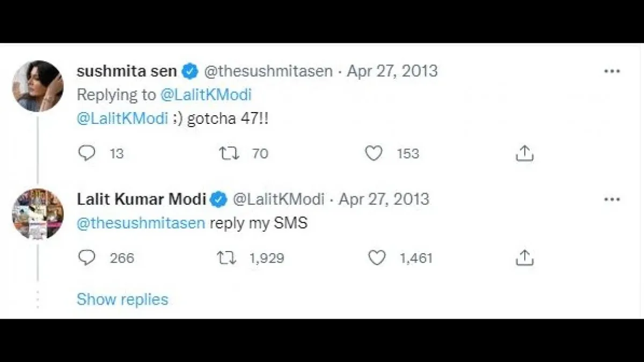Toggle retweet on sushmita sen's tweet
This screenshot has height=362, width=644.
(x=229, y=153)
